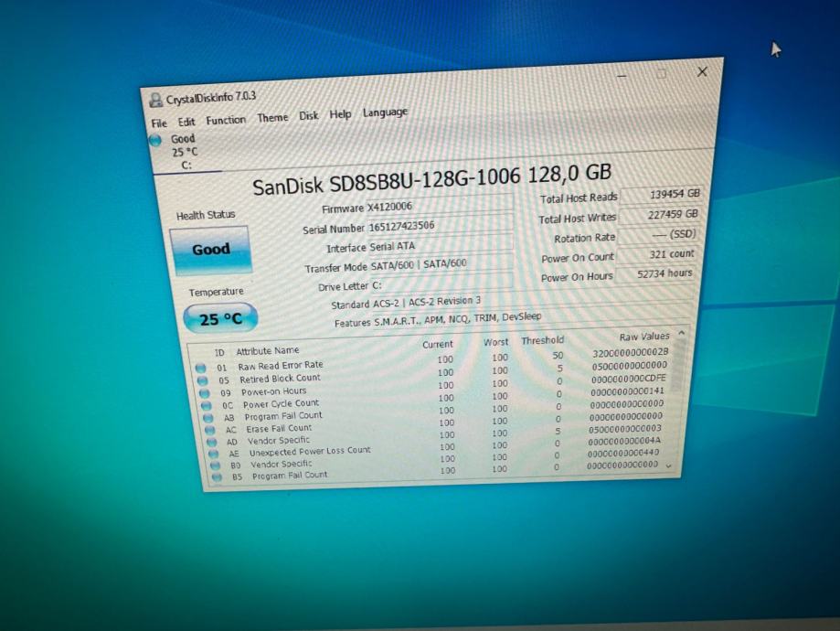Select the C: drive status icon
The width and height of the screenshot is (840, 631).
pos(155,141)
